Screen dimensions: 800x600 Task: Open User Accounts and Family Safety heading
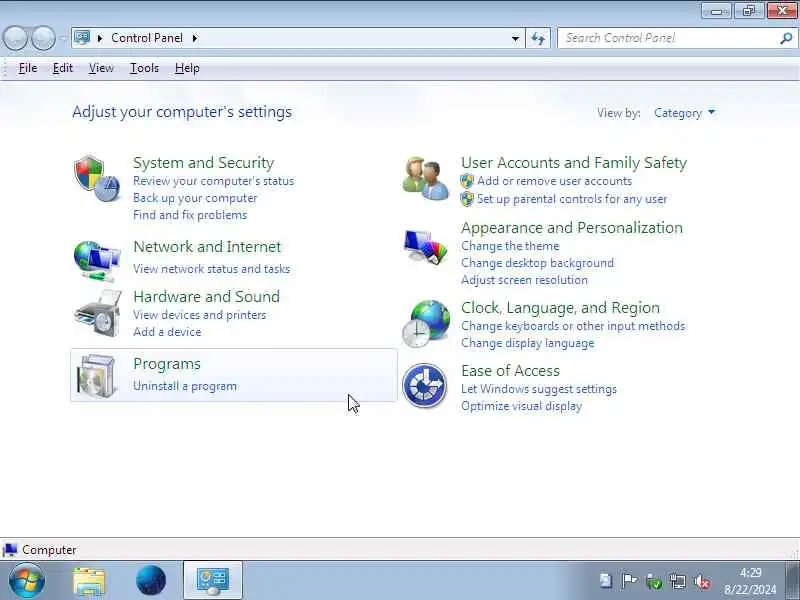tap(574, 163)
